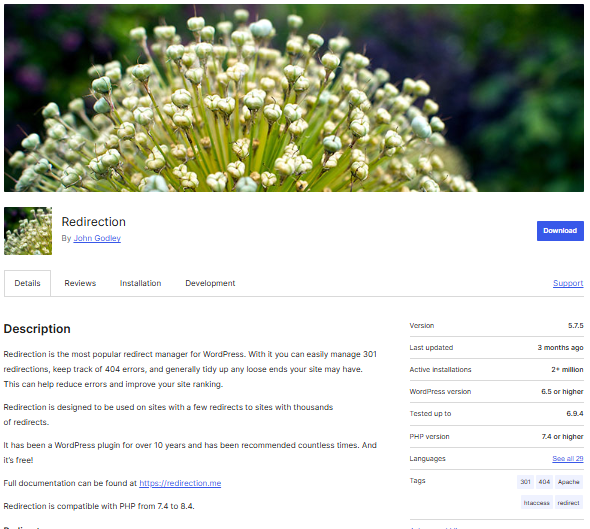This screenshot has height=529, width=590.
Task: Click See all 29 languages link
Action: pyautogui.click(x=568, y=459)
